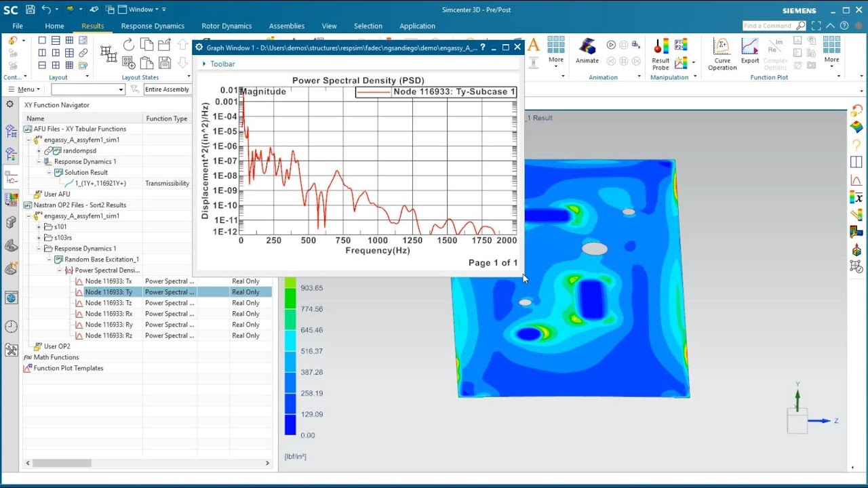
Task: Switch to the View ribbon tab
Action: click(329, 26)
